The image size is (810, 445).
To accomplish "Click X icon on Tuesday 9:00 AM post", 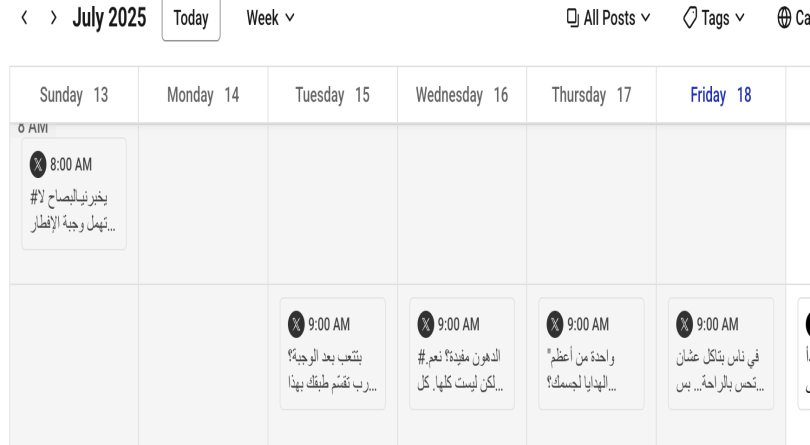I will [x=296, y=324].
